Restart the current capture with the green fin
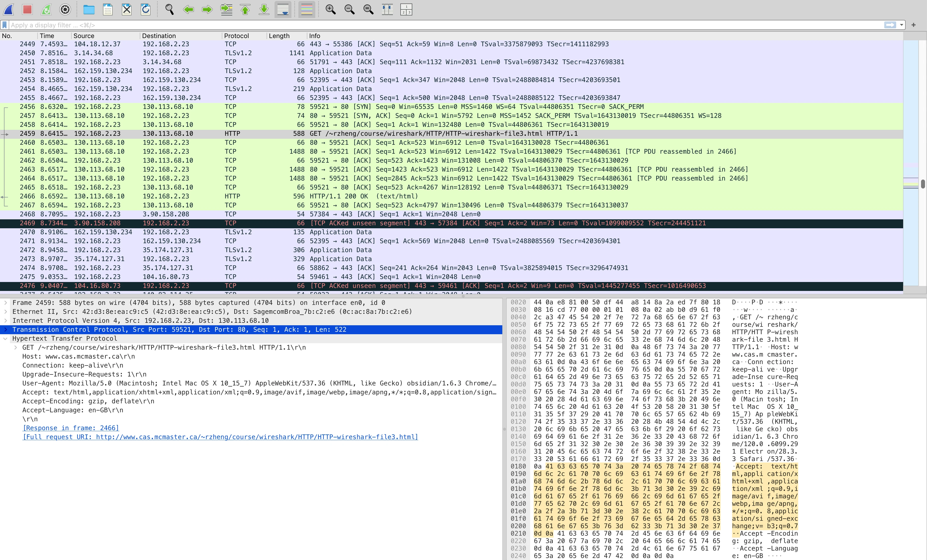Viewport: 927px width, 560px height. point(46,9)
